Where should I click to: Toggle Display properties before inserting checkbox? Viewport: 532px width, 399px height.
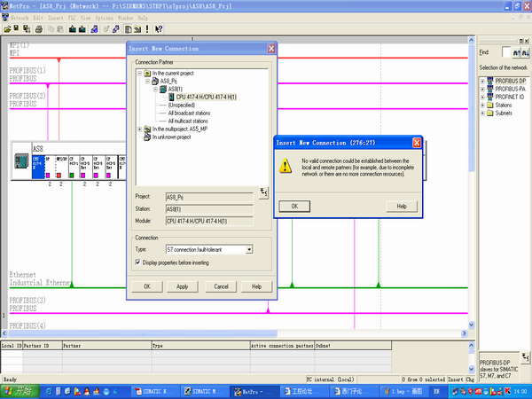tap(137, 262)
